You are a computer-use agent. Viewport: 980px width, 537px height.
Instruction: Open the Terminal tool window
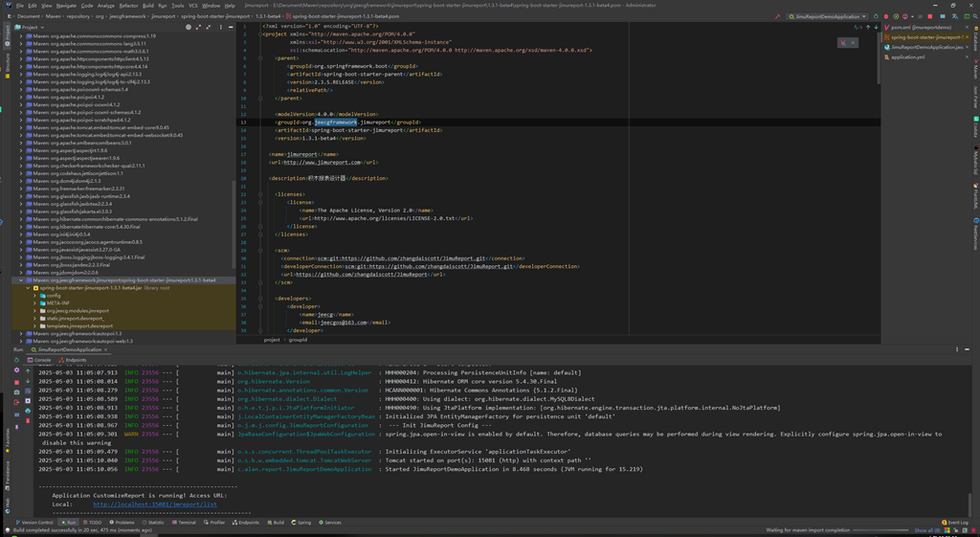point(186,523)
